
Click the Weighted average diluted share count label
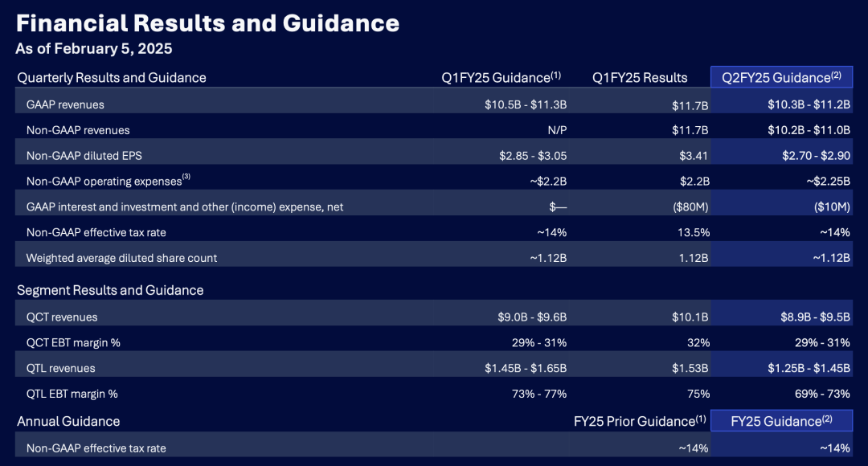click(x=121, y=258)
